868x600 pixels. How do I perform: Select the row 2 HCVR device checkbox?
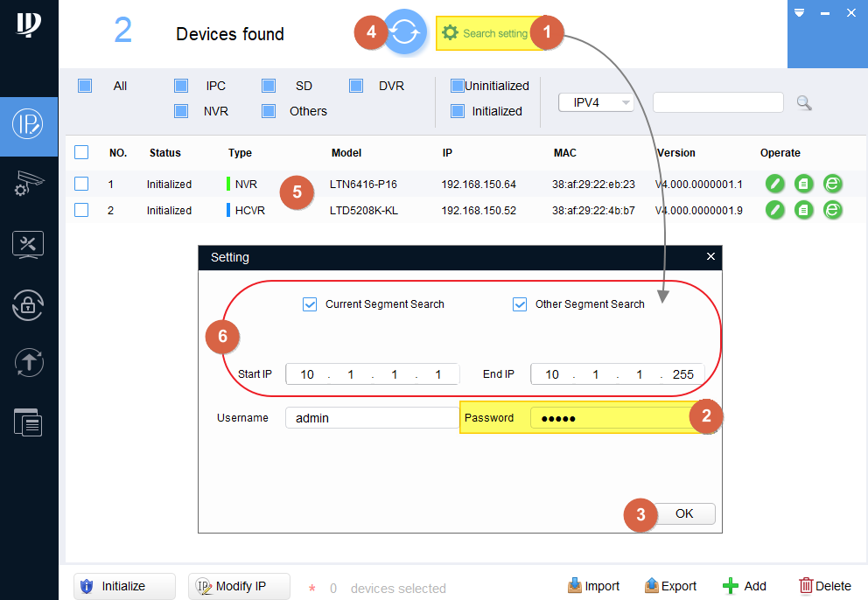pyautogui.click(x=81, y=210)
